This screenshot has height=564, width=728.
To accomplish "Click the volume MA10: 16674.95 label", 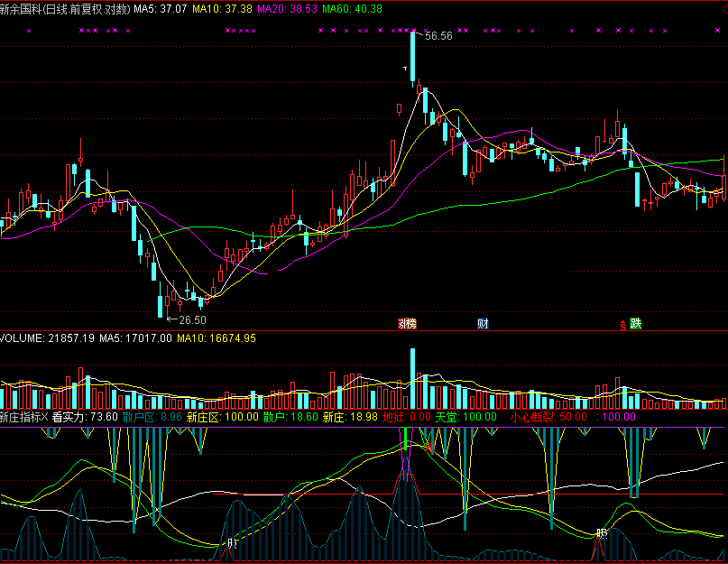I will click(x=217, y=338).
